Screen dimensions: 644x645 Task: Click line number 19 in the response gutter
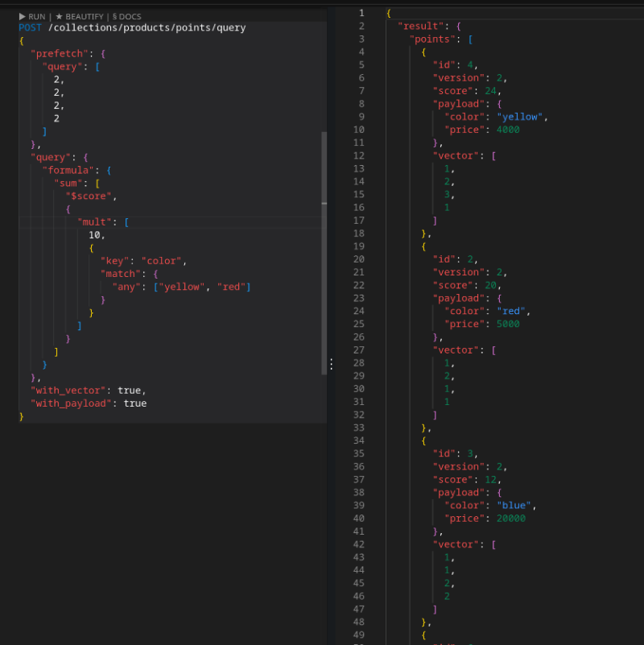[x=358, y=246]
